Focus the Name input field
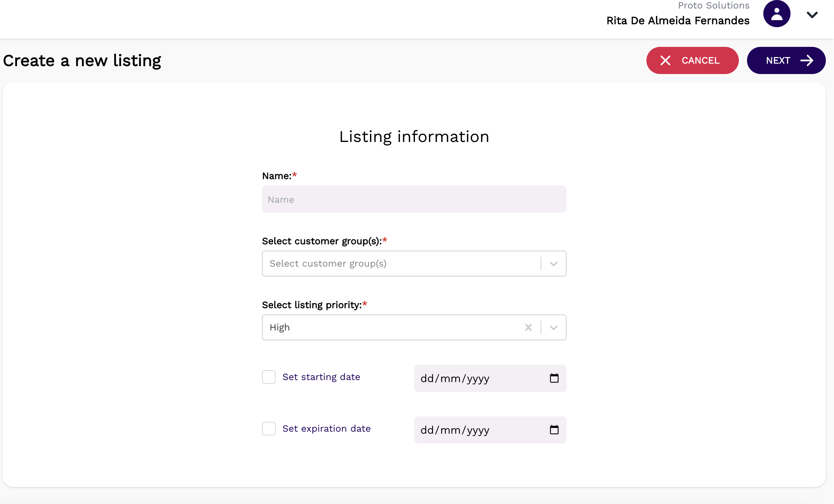 click(414, 199)
